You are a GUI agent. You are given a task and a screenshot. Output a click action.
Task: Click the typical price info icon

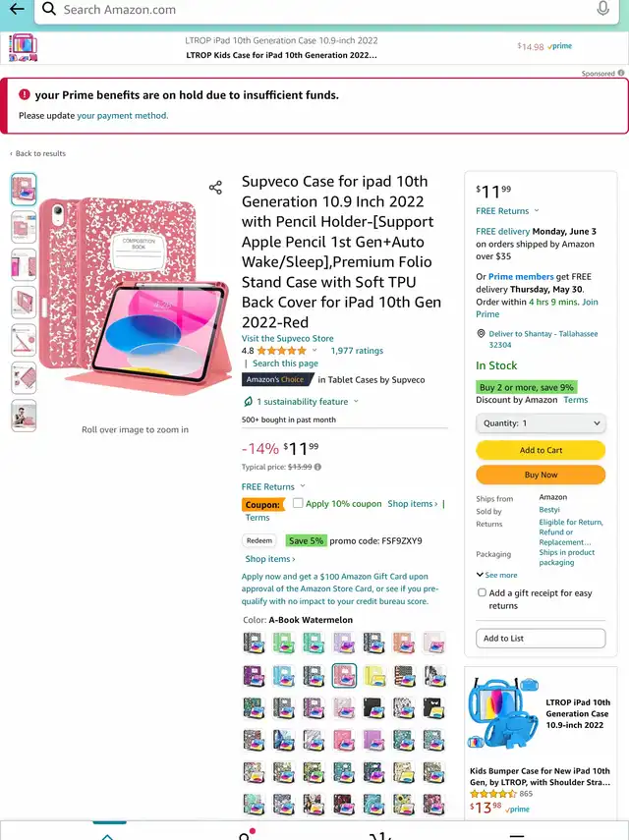317,467
